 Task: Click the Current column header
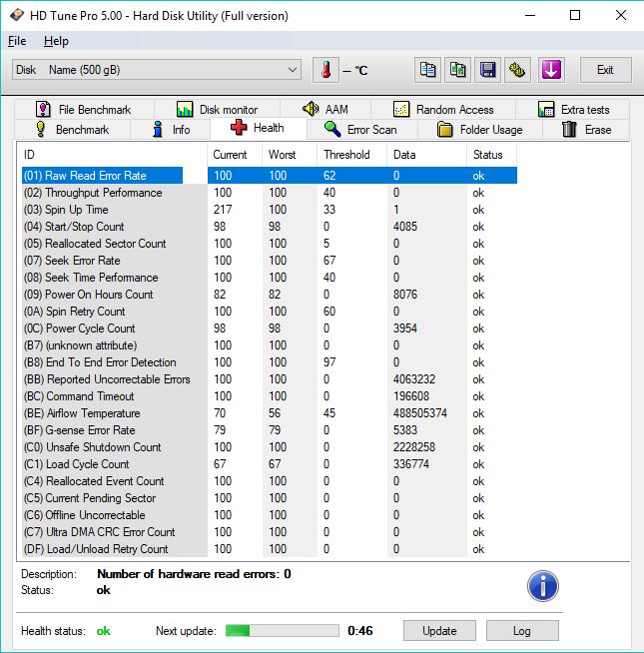pyautogui.click(x=235, y=155)
